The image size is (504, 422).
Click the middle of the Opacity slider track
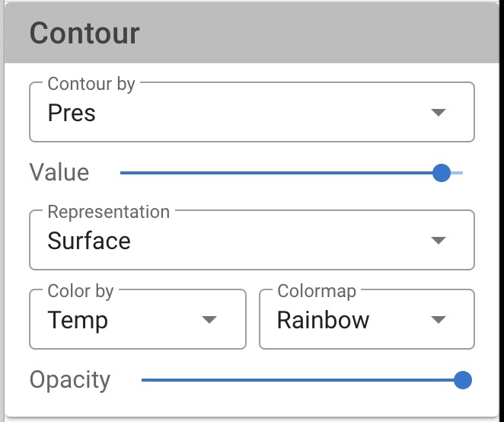point(302,380)
